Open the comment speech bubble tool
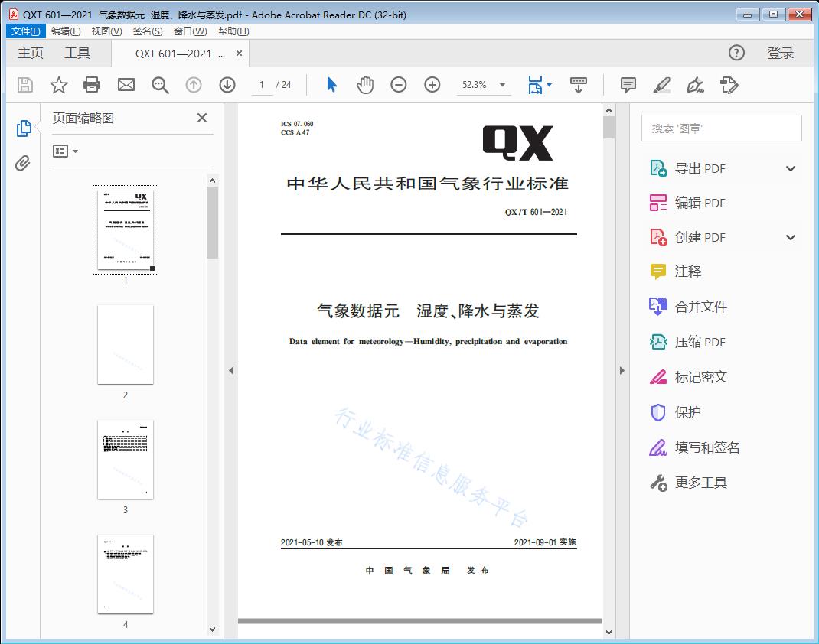Image resolution: width=819 pixels, height=644 pixels. coord(628,85)
